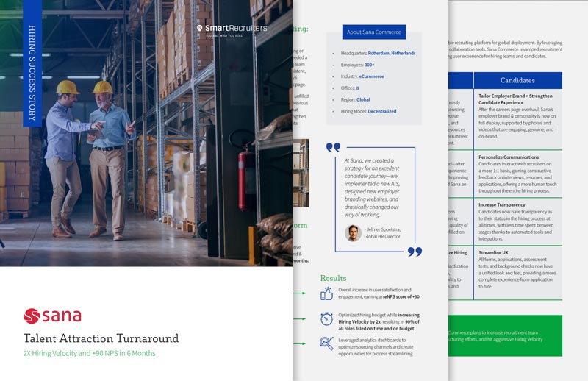This screenshot has height=381, width=588.
Task: Click the opening quotation mark icon
Action: [x=333, y=147]
